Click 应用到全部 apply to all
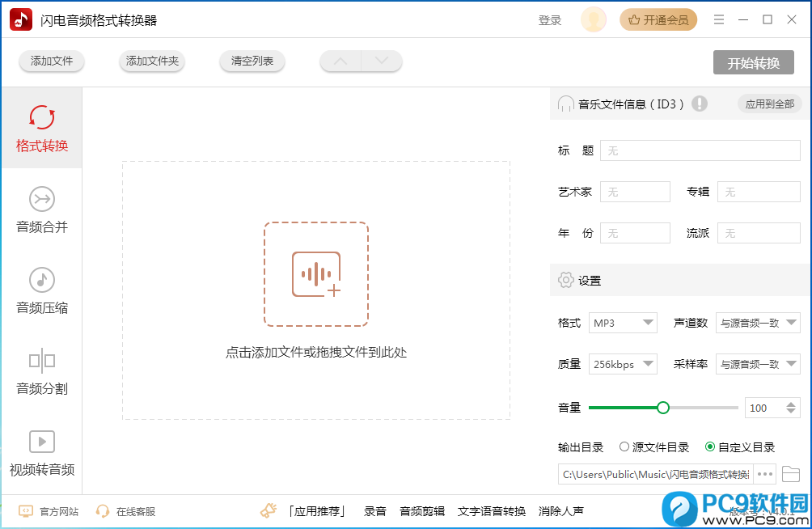The image size is (812, 529). coord(769,104)
